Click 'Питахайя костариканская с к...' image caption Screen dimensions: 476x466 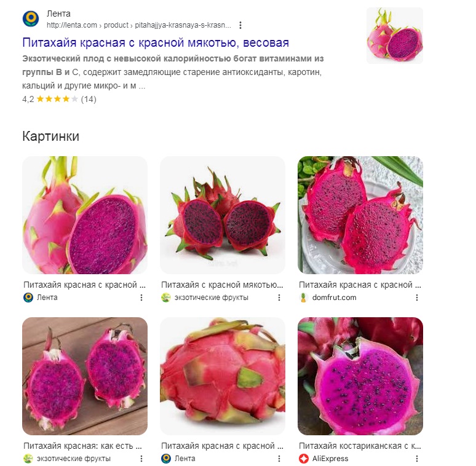pos(360,446)
